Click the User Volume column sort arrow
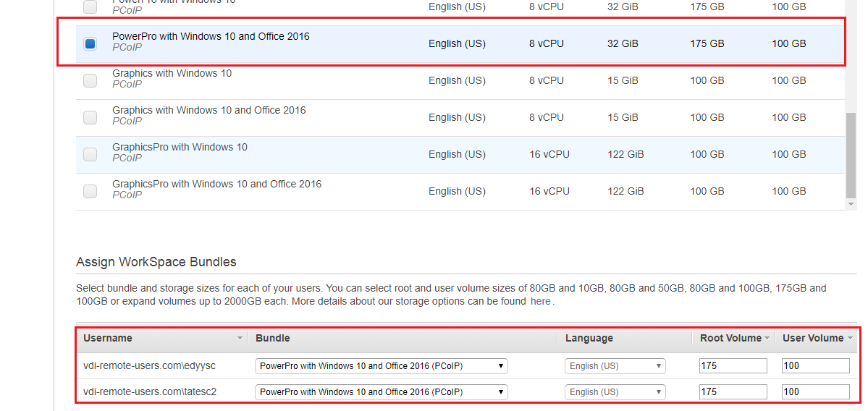This screenshot has width=868, height=411. (x=849, y=339)
